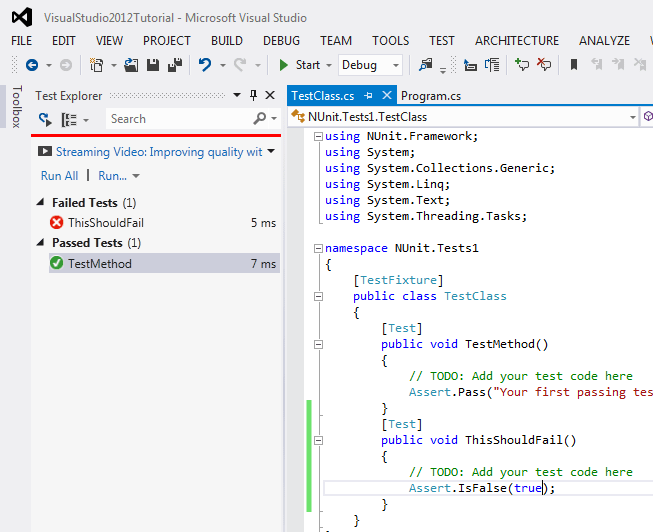Select the TestMethod passed test

[x=164, y=263]
